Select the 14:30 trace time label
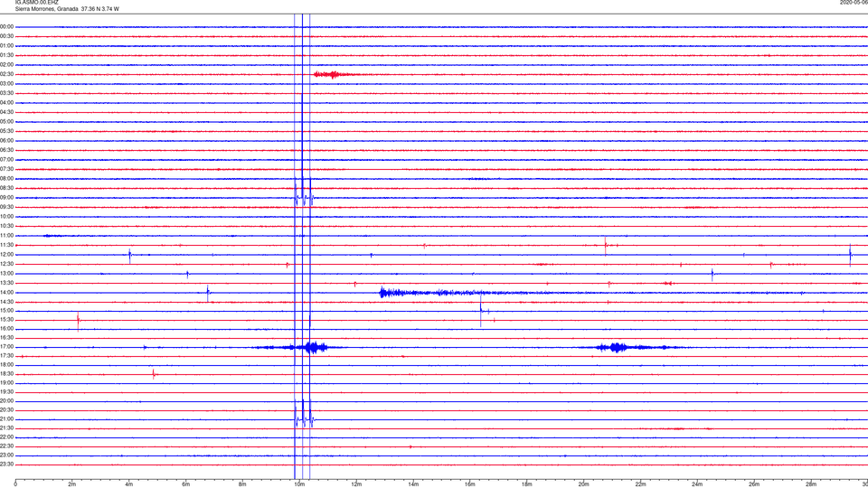This screenshot has width=868, height=488. click(x=6, y=302)
